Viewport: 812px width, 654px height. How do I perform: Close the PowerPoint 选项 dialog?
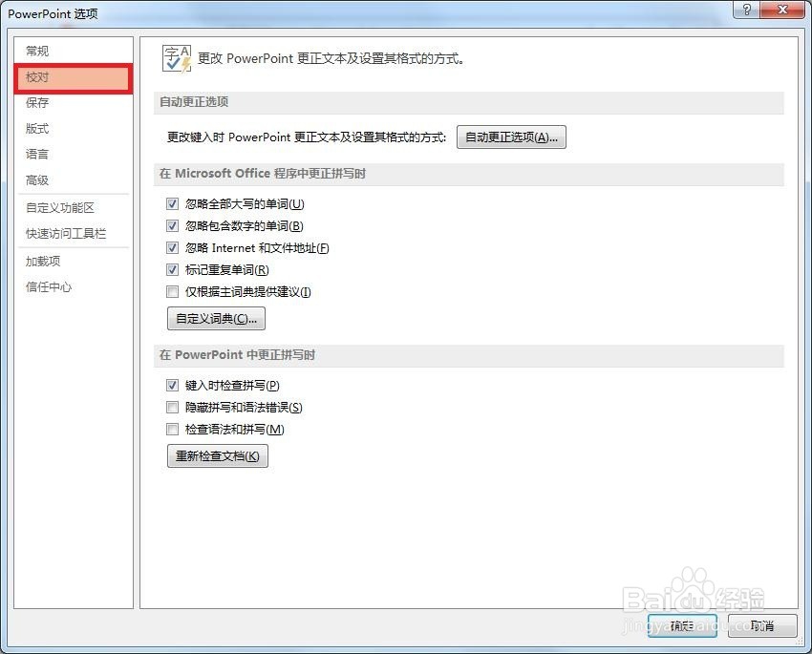point(783,10)
